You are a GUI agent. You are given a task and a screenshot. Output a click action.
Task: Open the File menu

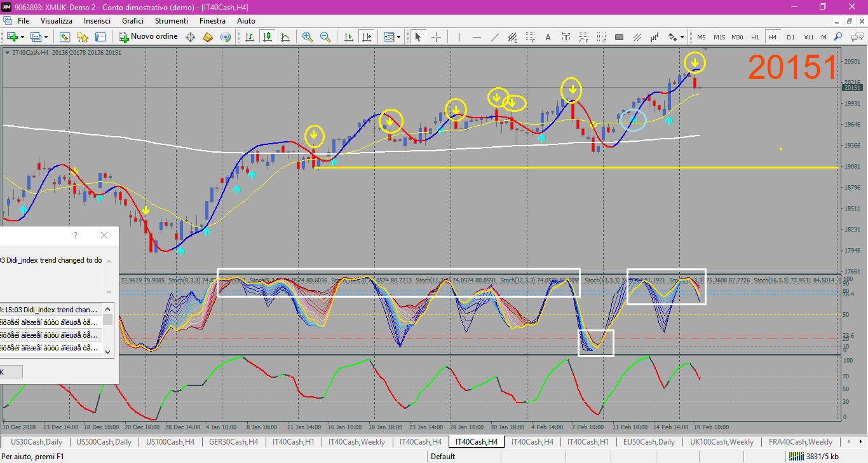(24, 21)
